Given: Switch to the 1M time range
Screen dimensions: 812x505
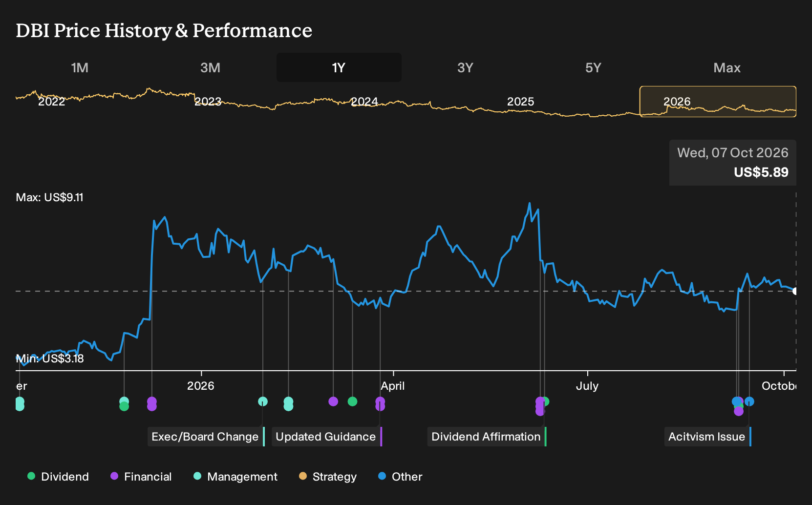Looking at the screenshot, I should [80, 67].
